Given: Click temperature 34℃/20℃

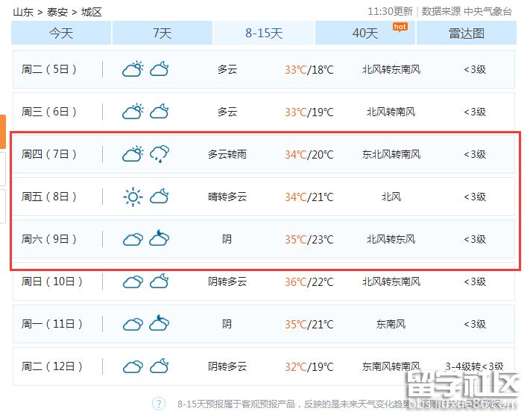Looking at the screenshot, I should pyautogui.click(x=309, y=155).
